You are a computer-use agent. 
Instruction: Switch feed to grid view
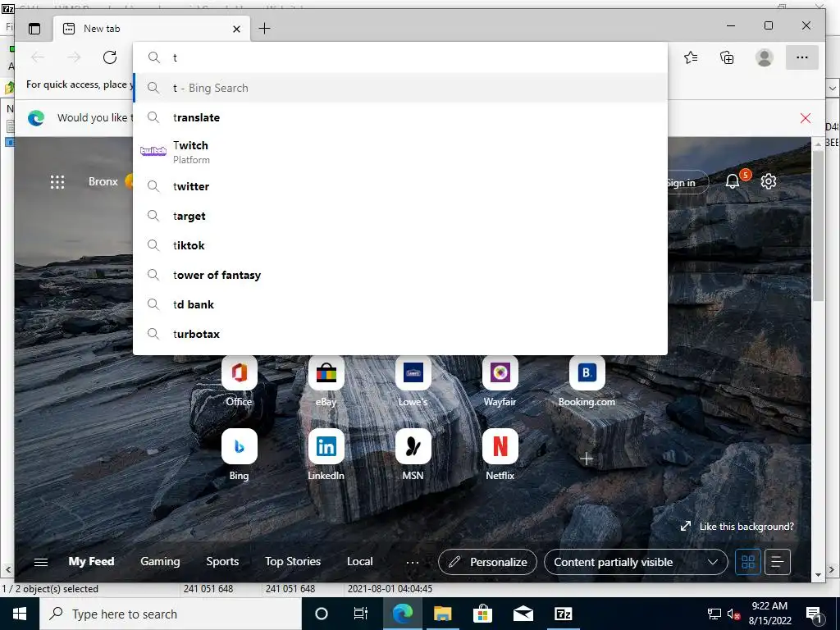[x=748, y=562]
